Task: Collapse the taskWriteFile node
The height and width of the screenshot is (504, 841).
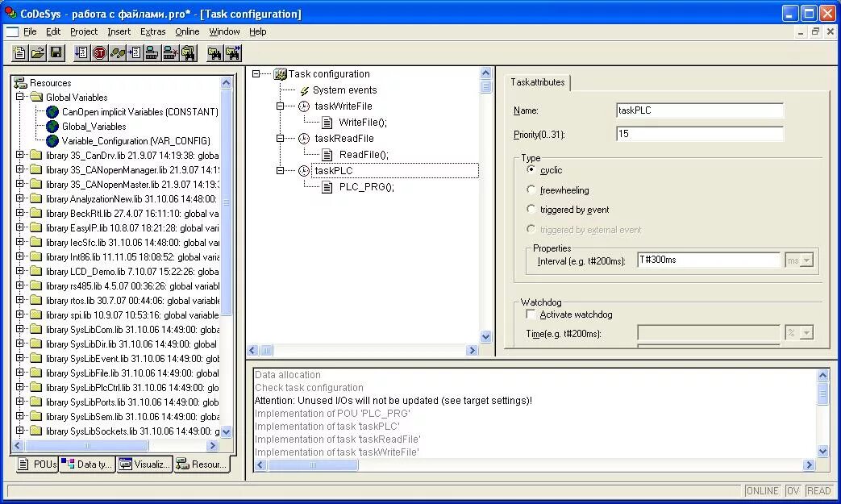Action: click(280, 106)
